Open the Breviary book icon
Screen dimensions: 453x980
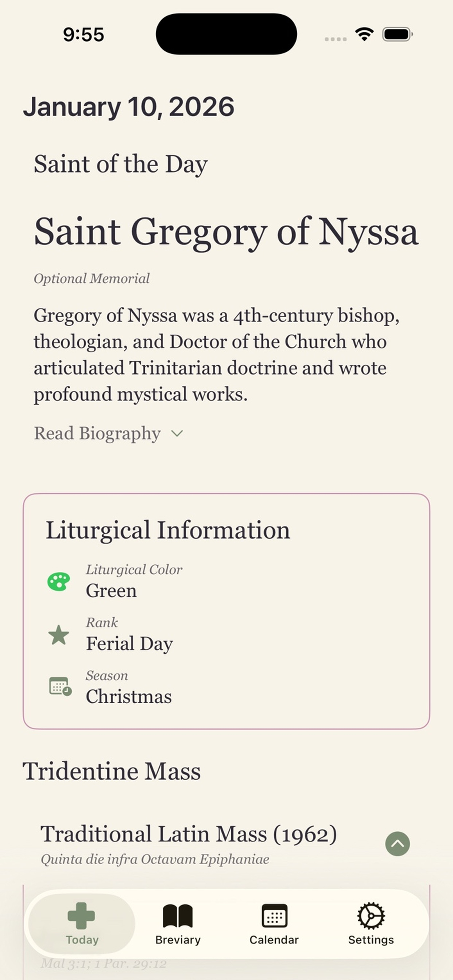[178, 916]
